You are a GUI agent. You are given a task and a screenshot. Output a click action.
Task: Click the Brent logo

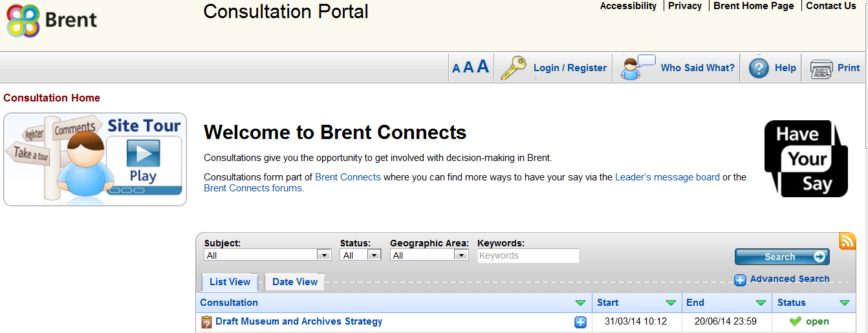coord(52,21)
